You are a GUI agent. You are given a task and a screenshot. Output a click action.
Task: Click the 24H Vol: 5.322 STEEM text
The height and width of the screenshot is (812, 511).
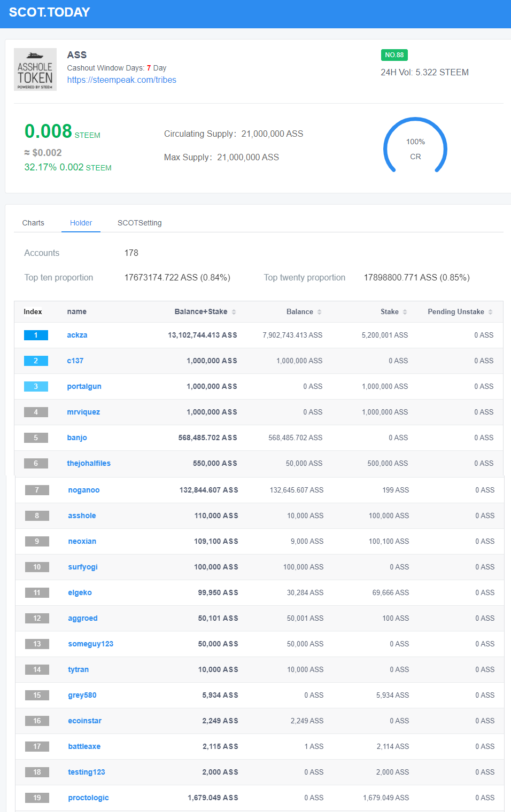pos(424,72)
